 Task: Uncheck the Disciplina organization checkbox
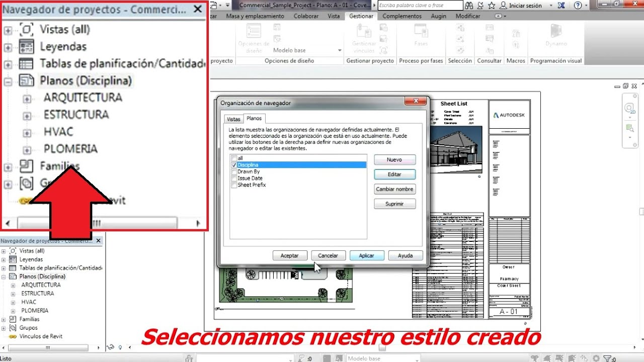(233, 165)
